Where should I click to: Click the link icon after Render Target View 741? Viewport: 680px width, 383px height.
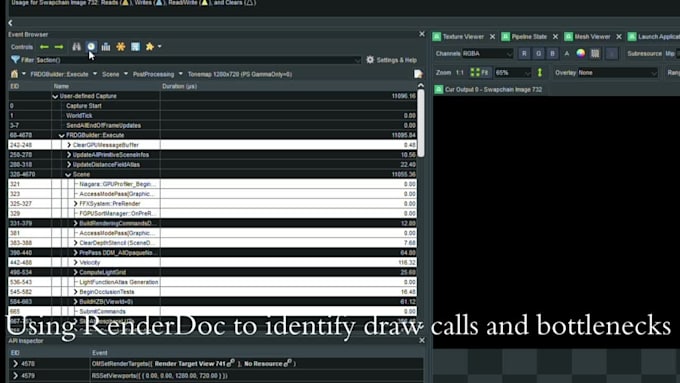click(231, 363)
